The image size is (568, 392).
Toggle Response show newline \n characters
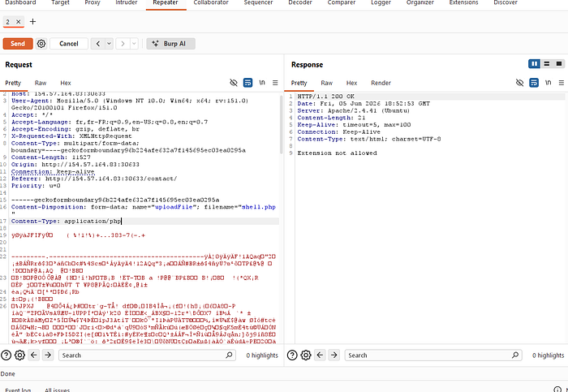[x=548, y=83]
